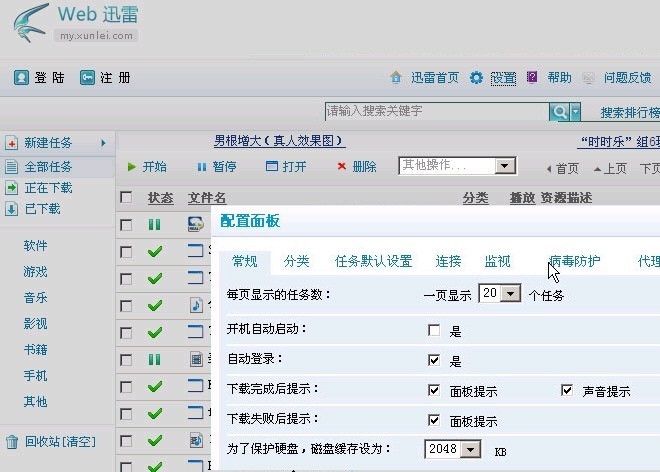Image resolution: width=660 pixels, height=472 pixels.
Task: Open the 男根增大 advertisement link
Action: click(x=279, y=141)
